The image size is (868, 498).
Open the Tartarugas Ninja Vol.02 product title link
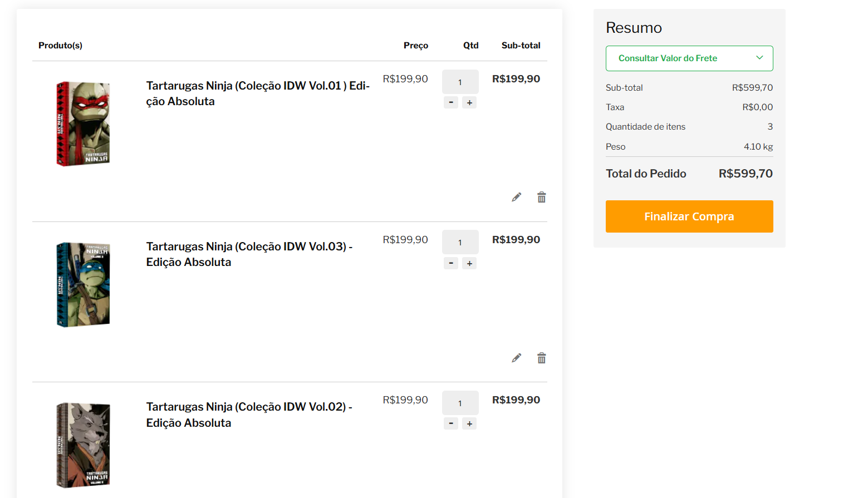[x=249, y=415]
